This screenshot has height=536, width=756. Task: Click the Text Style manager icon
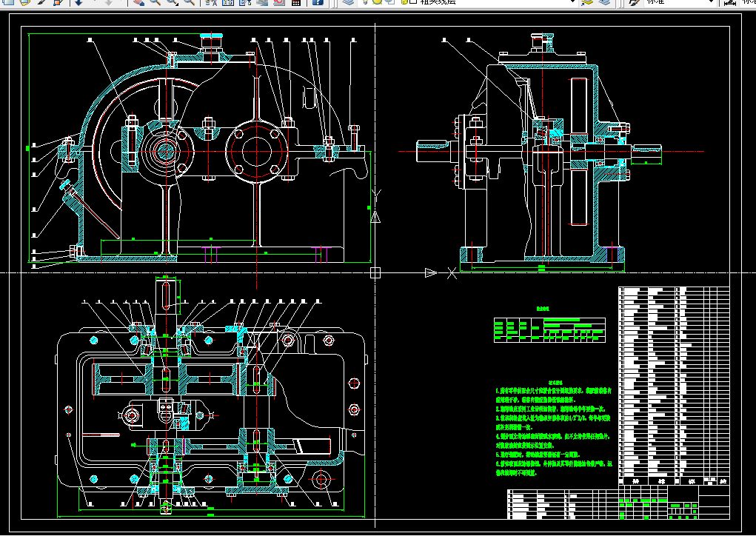point(634,2)
